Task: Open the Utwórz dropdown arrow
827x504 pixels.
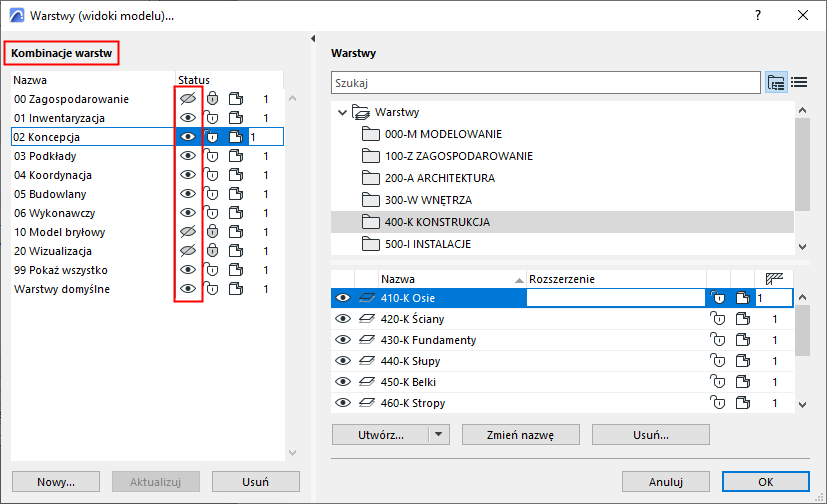Action: tap(439, 435)
